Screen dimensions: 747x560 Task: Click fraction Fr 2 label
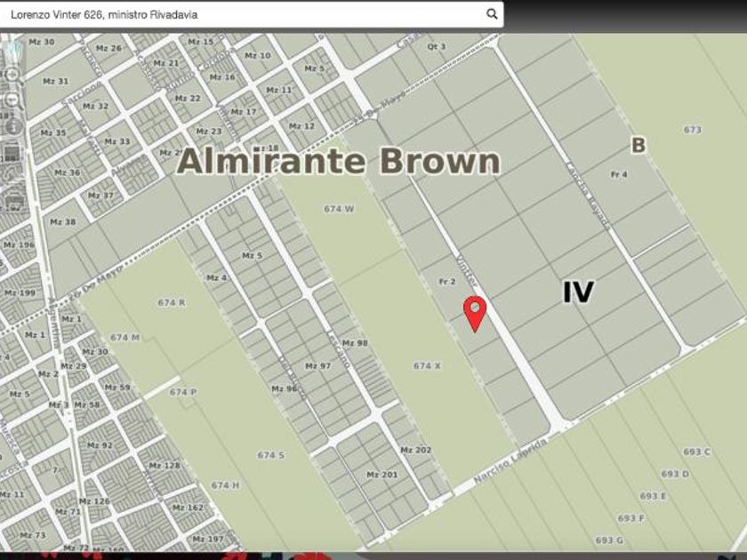[446, 282]
